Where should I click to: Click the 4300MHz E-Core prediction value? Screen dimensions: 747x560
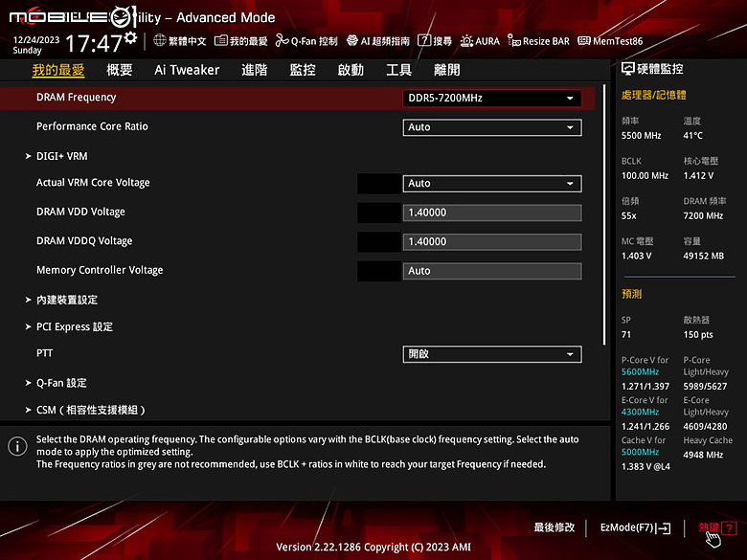(x=640, y=412)
